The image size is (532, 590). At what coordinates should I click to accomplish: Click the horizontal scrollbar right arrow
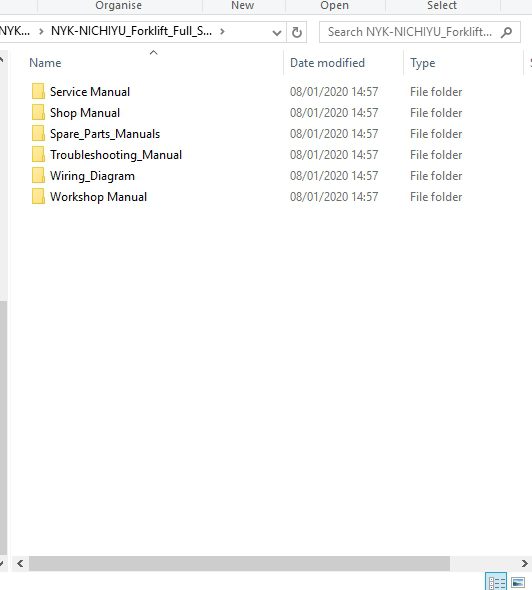coord(524,563)
